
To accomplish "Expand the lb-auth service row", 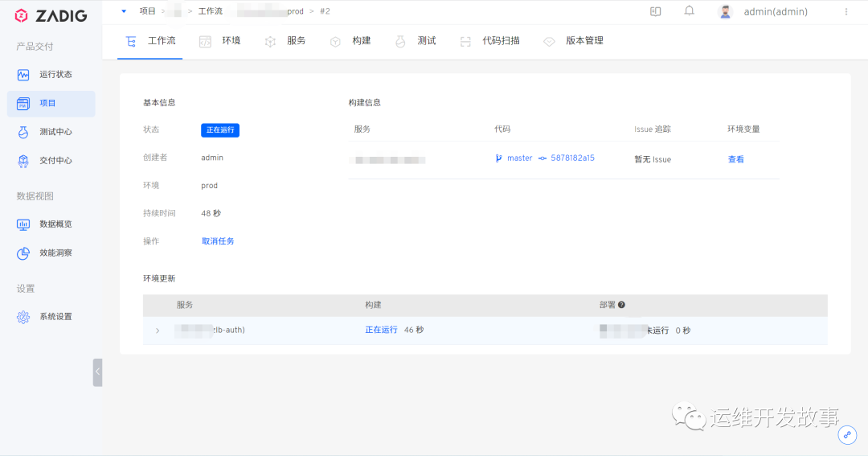I will coord(158,331).
